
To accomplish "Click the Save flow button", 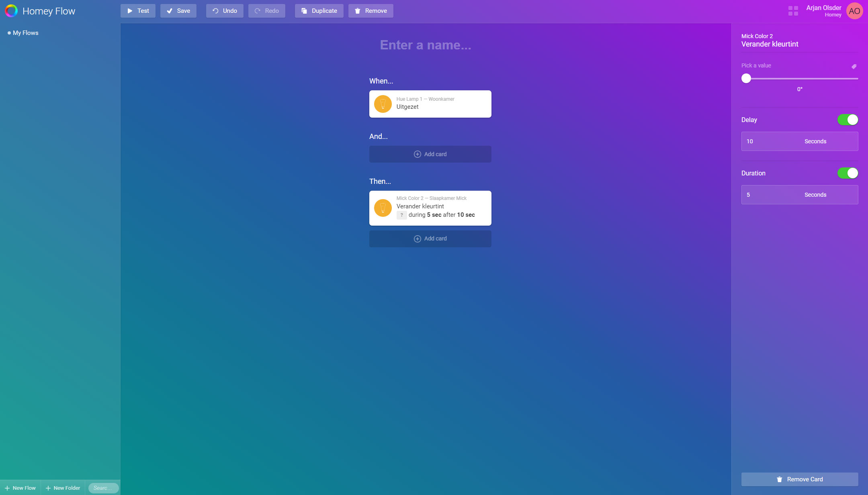I will tap(179, 11).
